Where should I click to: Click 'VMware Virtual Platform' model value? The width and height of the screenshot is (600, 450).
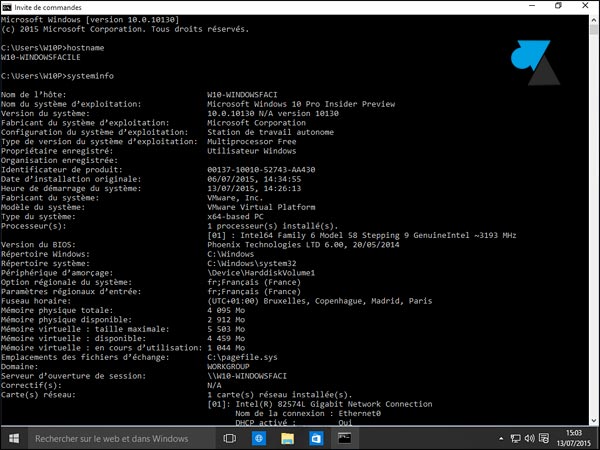click(x=261, y=207)
